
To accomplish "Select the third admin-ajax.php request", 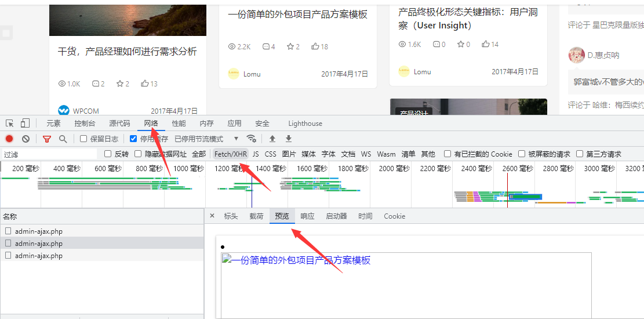I will pos(102,255).
